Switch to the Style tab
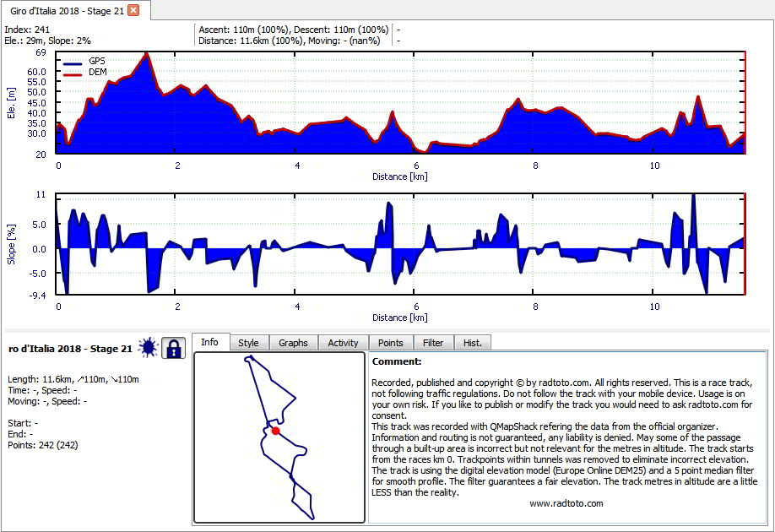Image resolution: width=775 pixels, height=532 pixels. point(248,343)
